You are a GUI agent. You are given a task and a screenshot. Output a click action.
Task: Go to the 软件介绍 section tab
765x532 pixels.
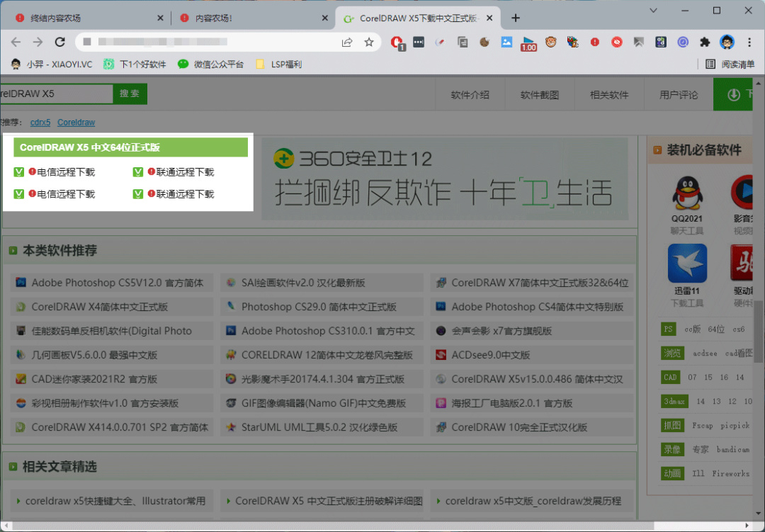pyautogui.click(x=470, y=95)
